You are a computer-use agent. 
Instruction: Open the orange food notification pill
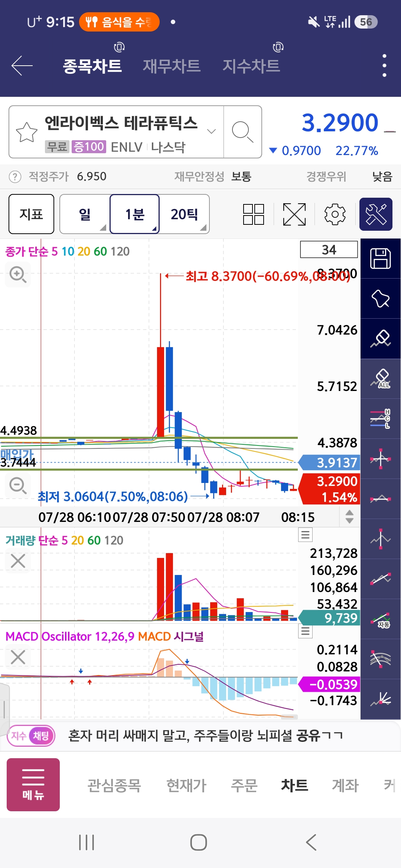[x=119, y=22]
